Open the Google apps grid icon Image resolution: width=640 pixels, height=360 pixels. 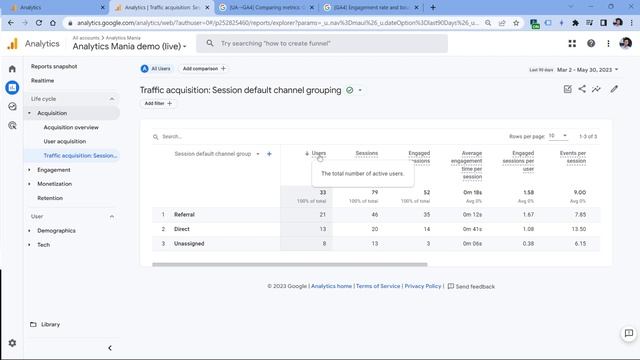572,43
